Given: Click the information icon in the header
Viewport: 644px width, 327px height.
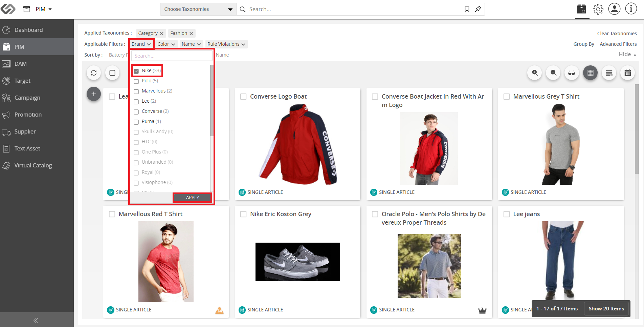Looking at the screenshot, I should coord(631,9).
